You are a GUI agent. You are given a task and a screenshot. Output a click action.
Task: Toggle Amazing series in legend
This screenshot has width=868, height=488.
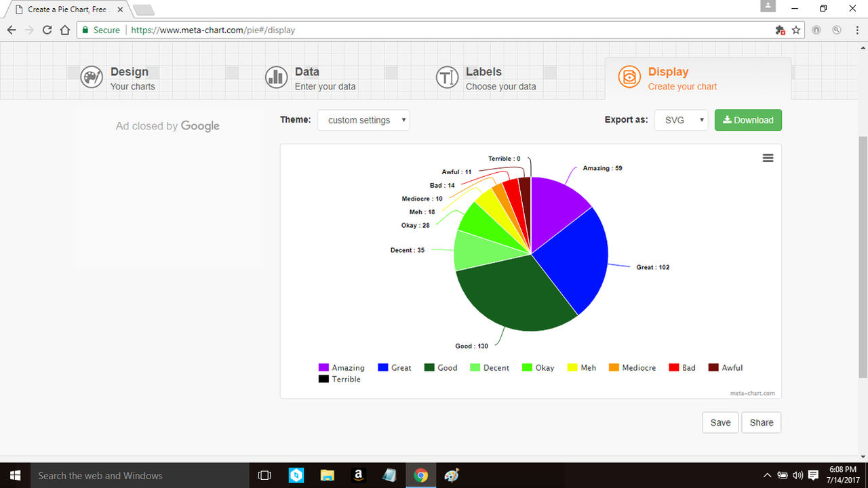(342, 367)
